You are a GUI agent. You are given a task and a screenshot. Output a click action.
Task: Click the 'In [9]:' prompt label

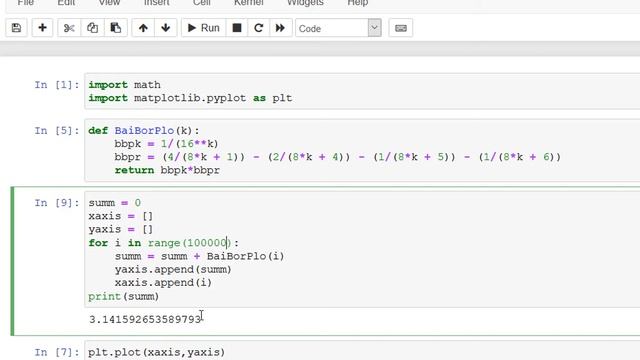(x=57, y=203)
